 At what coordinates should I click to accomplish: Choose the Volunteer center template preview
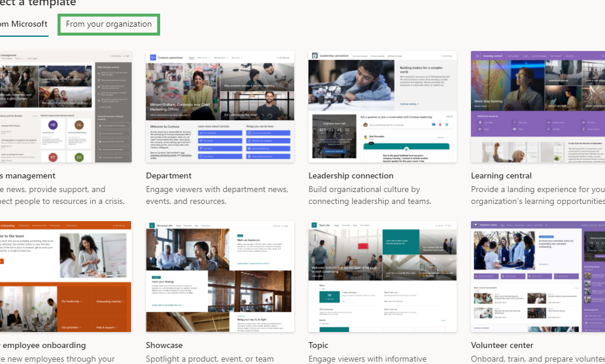537,276
